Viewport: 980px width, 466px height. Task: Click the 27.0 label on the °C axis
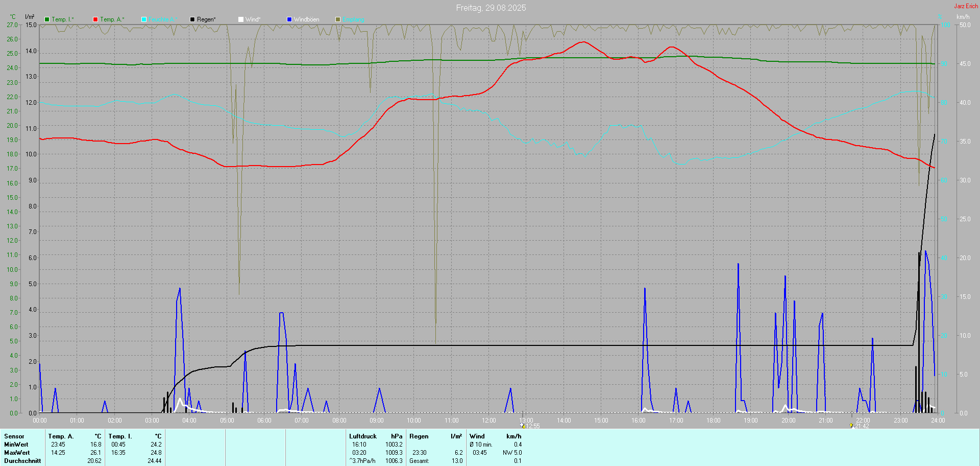point(12,25)
